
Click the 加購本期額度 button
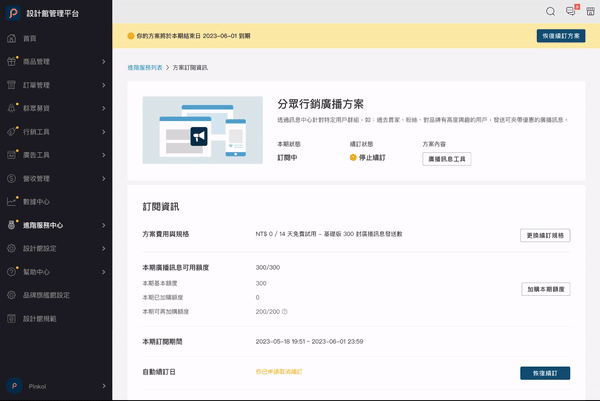tap(546, 289)
